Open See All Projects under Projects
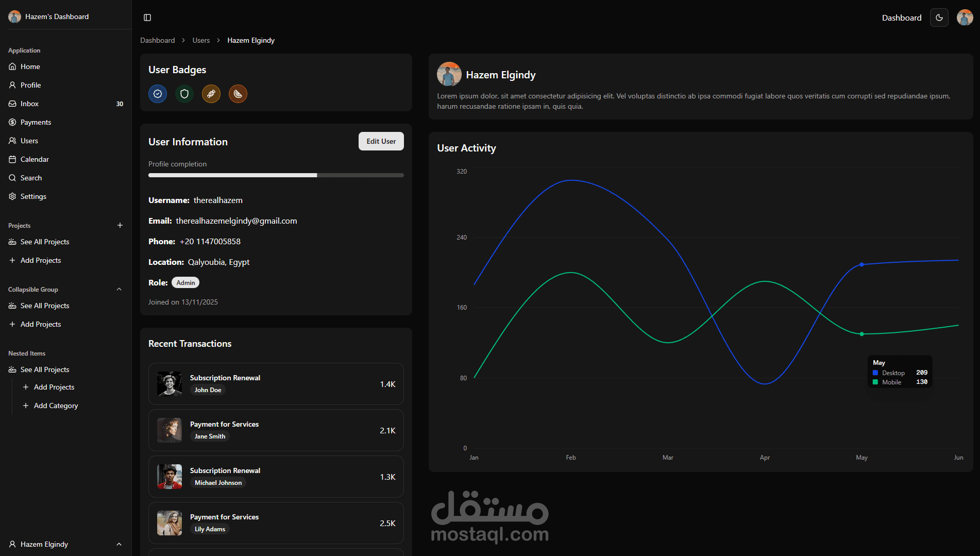This screenshot has width=980, height=556. [x=66, y=242]
